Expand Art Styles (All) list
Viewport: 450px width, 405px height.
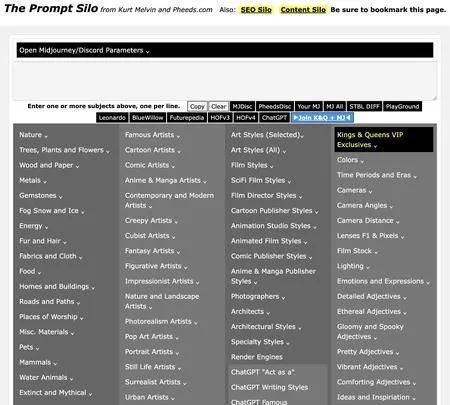point(258,150)
